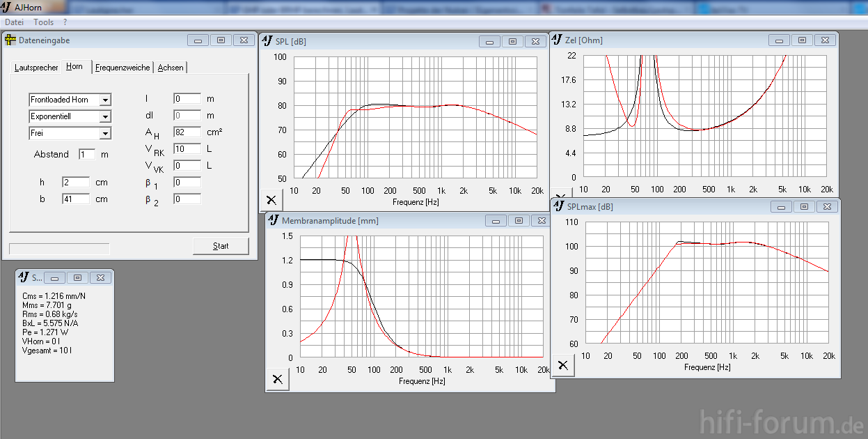
Task: Select the Achsen tab
Action: coord(171,68)
